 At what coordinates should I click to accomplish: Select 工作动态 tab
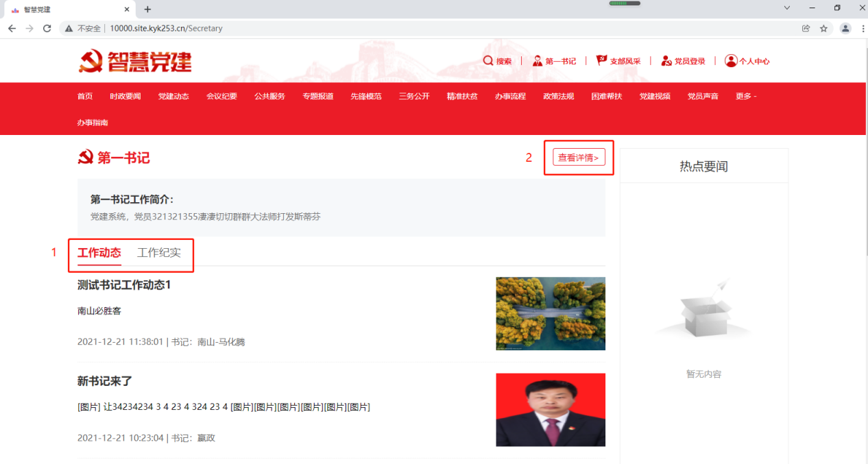coord(99,253)
